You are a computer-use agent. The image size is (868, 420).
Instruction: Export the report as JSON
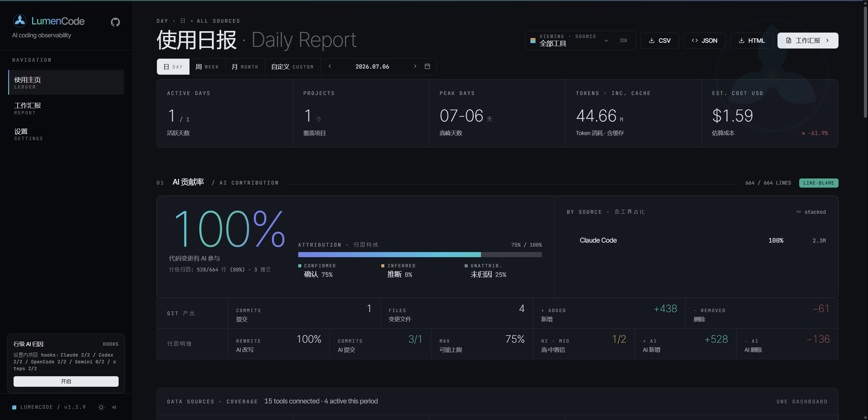[x=704, y=41]
